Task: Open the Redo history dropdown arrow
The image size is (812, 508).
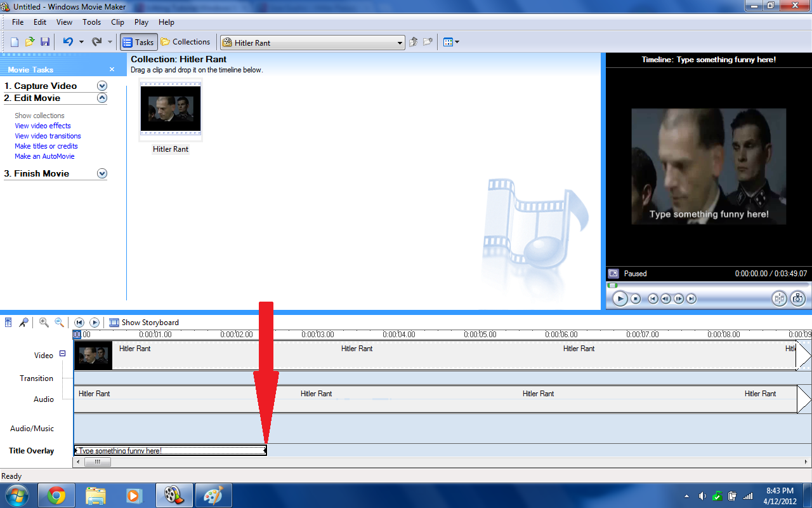Action: tap(110, 43)
